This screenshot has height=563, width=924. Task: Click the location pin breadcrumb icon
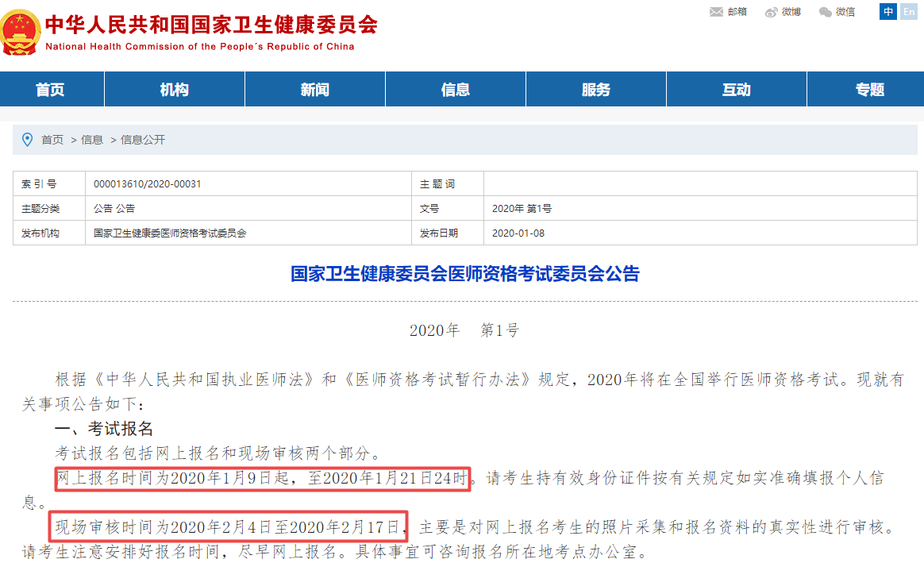click(27, 140)
